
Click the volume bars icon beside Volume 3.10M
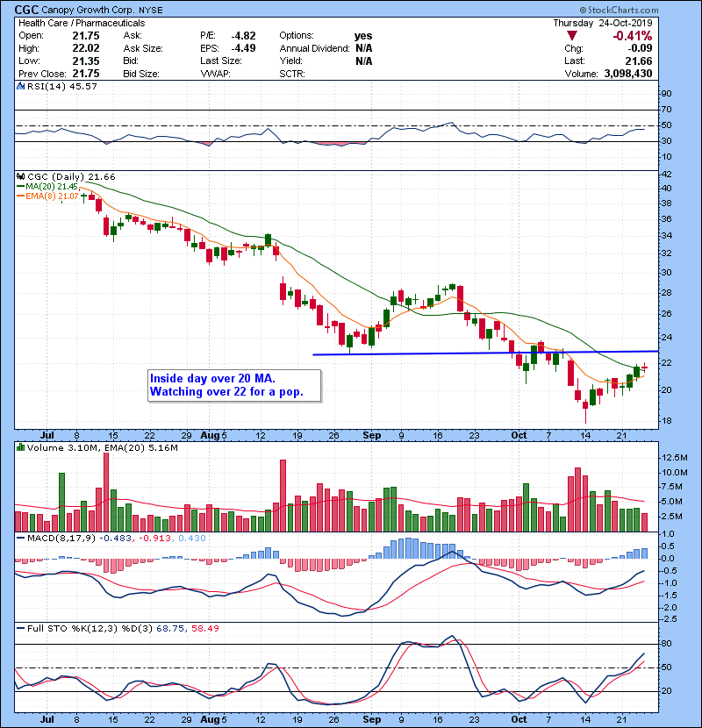pos(20,447)
